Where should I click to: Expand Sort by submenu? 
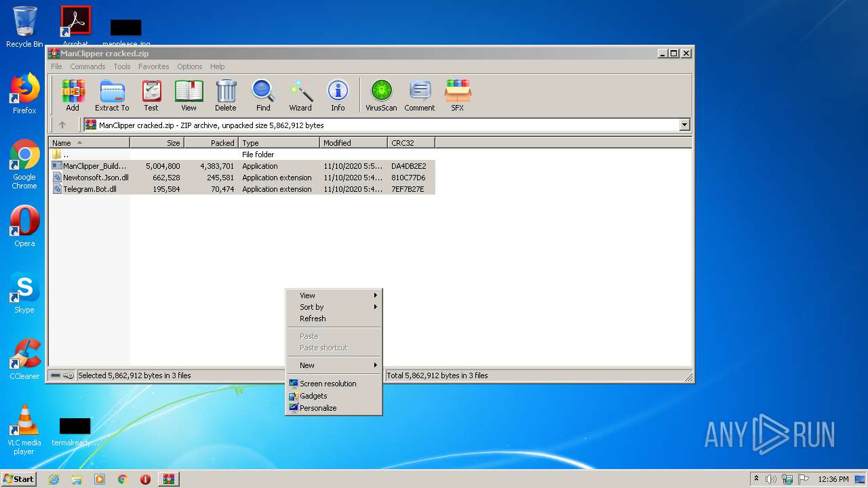tap(334, 307)
